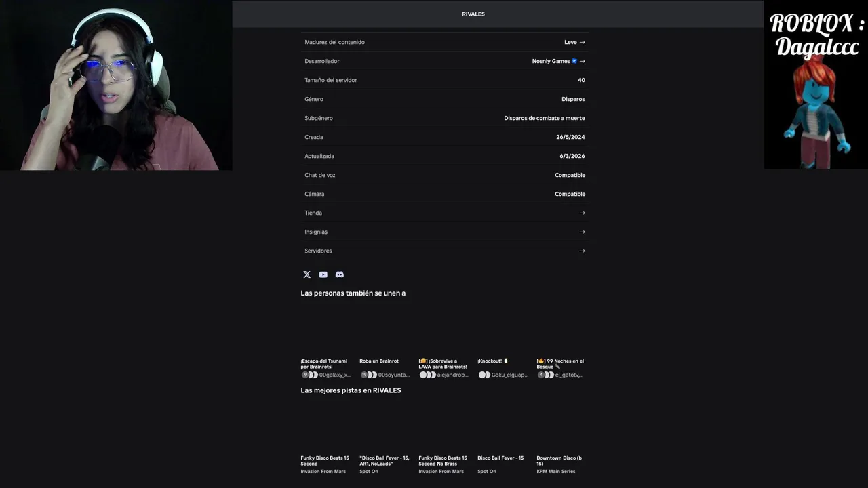Click the RIVALES page title

[473, 14]
